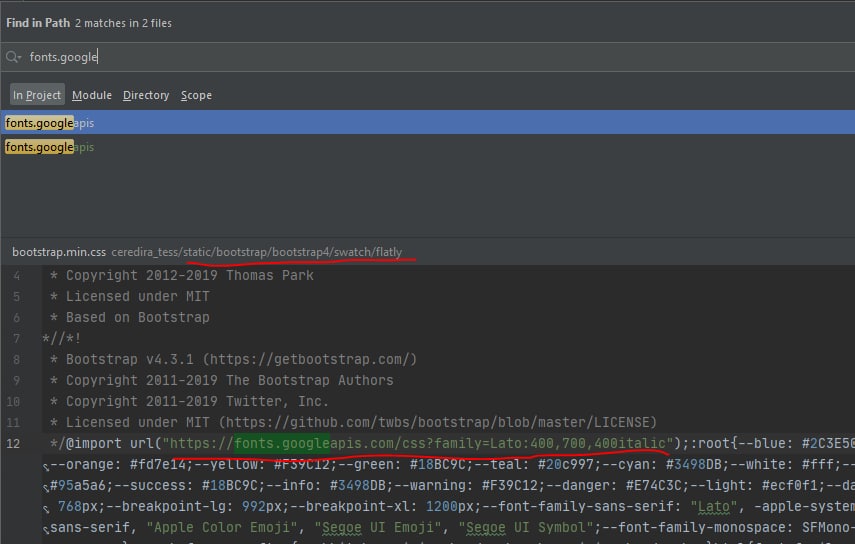Image resolution: width=855 pixels, height=544 pixels.
Task: Click the ceredira_tess/static/bootstrap path text
Action: [x=256, y=252]
